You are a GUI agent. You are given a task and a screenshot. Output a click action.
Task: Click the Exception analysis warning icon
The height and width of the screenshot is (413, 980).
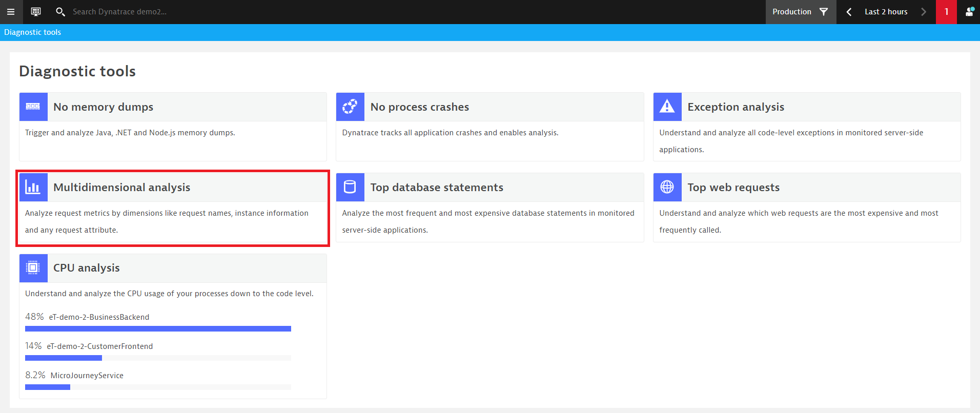click(x=667, y=107)
